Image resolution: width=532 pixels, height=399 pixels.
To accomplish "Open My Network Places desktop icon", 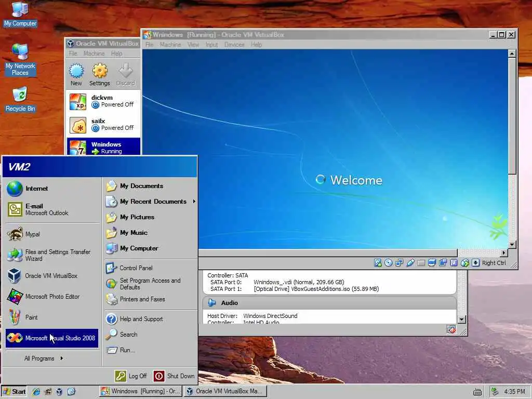I will 20,59.
